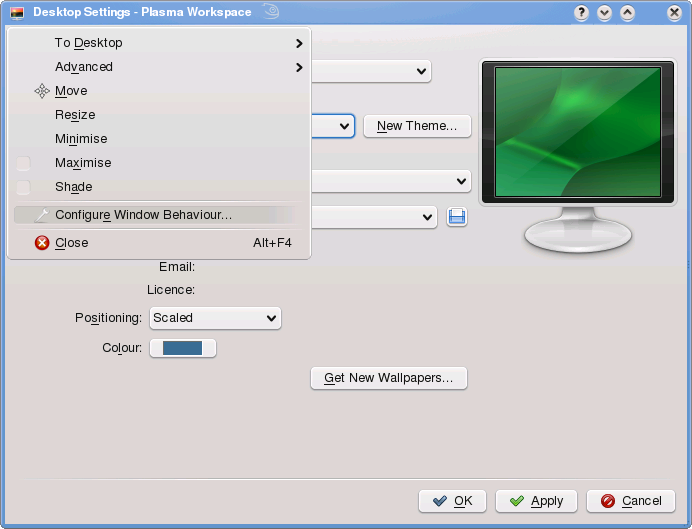This screenshot has height=529, width=692.
Task: Click the Cancel button
Action: (x=631, y=501)
